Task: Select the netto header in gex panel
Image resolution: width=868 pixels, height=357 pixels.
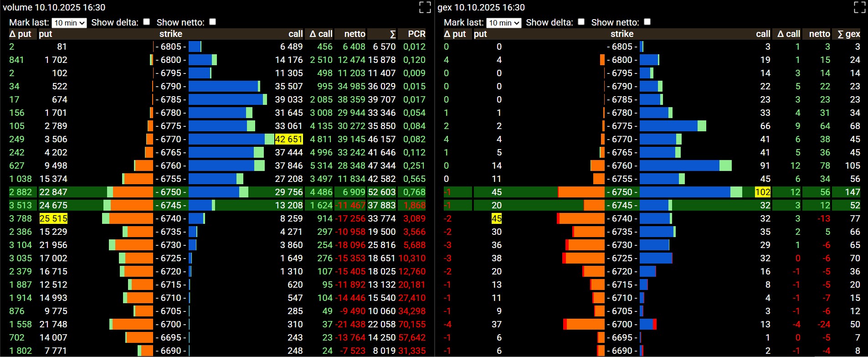Action: pos(819,34)
